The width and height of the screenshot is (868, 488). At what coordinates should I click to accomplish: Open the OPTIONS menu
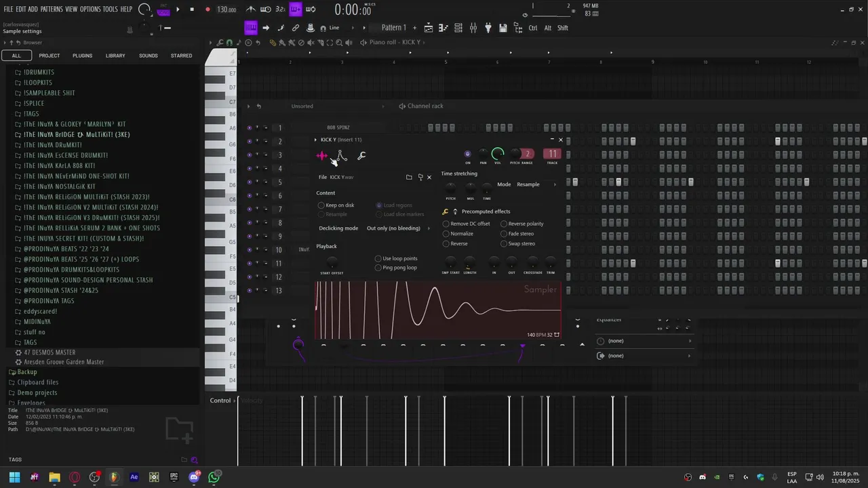coord(90,9)
